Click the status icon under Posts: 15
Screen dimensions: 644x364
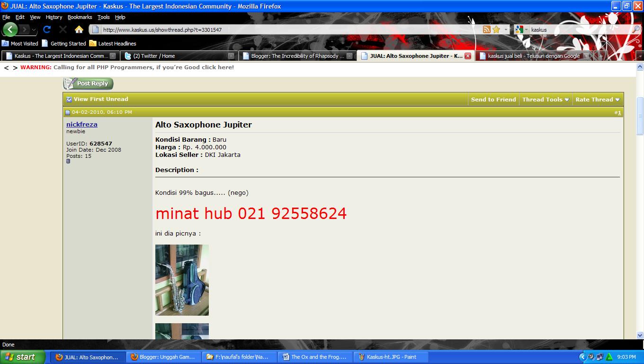pos(68,161)
